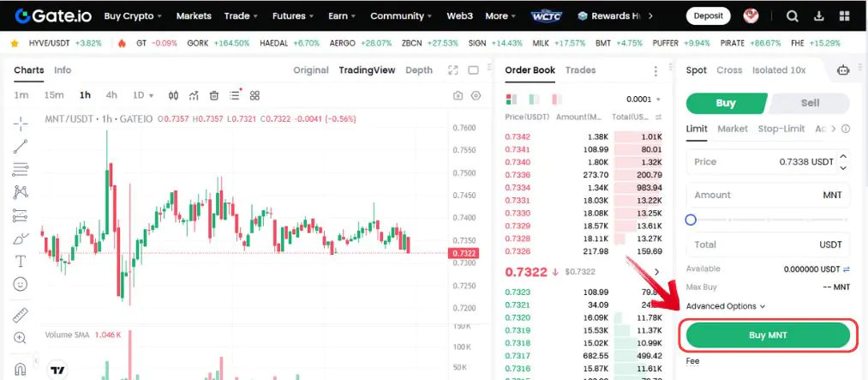Open the forecasting position tool
Image resolution: width=868 pixels, height=380 pixels.
pos(21,215)
